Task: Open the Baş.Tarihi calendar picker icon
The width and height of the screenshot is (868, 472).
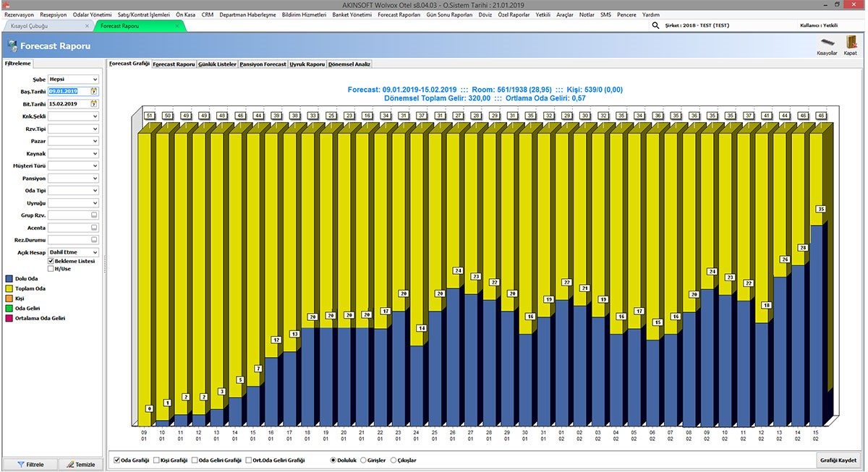Action: [x=94, y=92]
